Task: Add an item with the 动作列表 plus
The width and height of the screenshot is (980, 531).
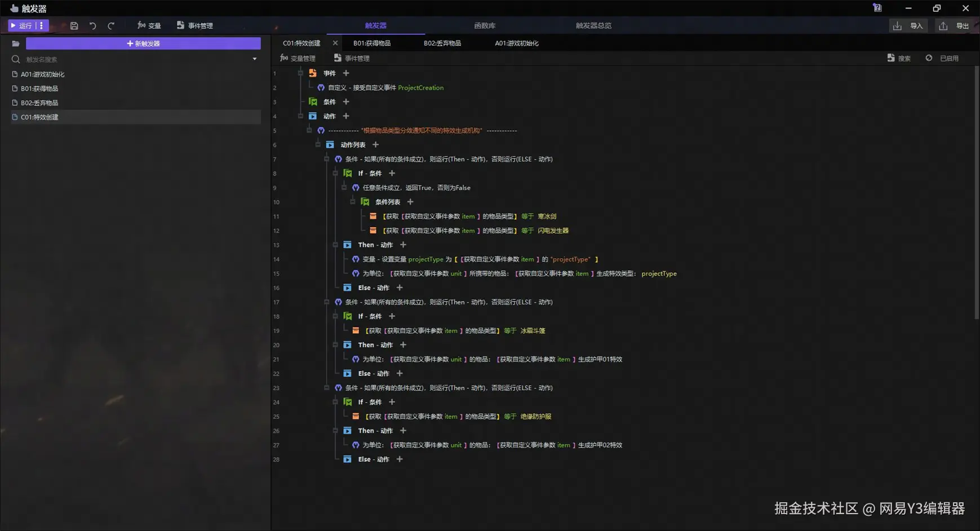Action: coord(375,145)
